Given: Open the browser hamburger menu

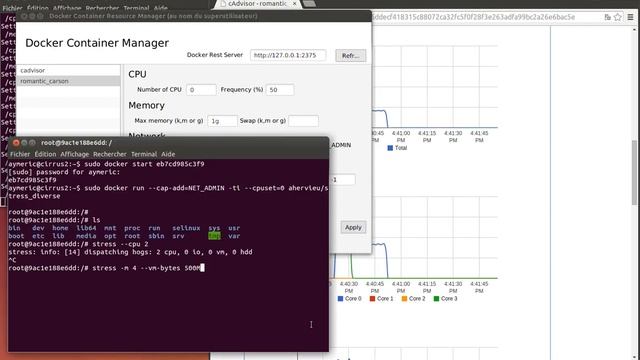Looking at the screenshot, I should [x=631, y=17].
